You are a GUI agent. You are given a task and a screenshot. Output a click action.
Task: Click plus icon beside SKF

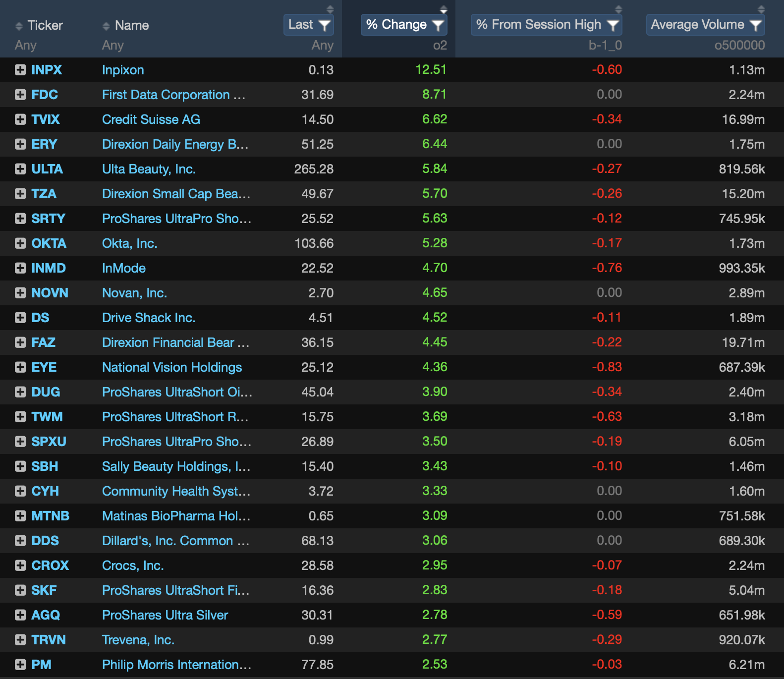20,590
